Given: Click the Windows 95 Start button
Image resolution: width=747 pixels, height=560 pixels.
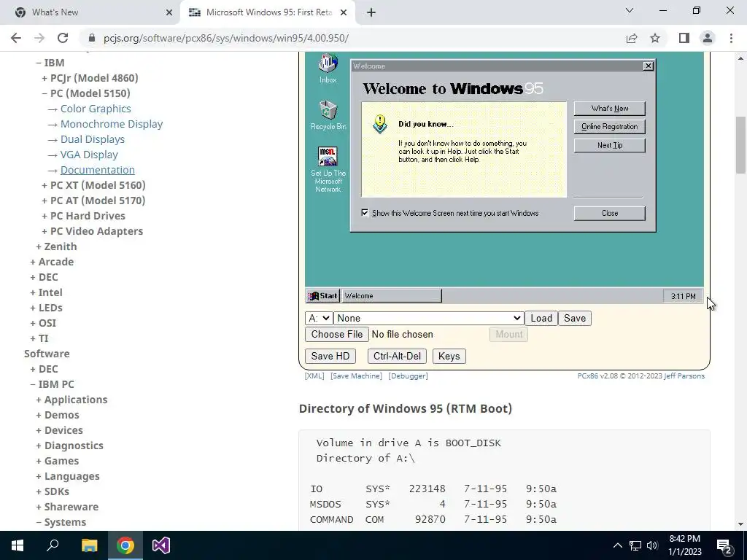Looking at the screenshot, I should (322, 296).
